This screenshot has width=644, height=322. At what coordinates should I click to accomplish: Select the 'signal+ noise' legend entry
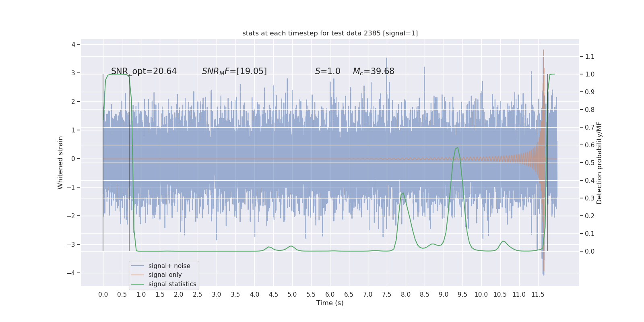[169, 266]
